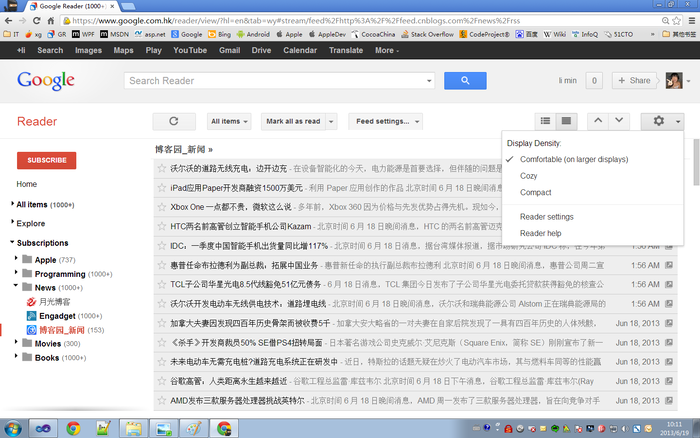
Task: Open the MSDN bookmark
Action: pyautogui.click(x=114, y=34)
